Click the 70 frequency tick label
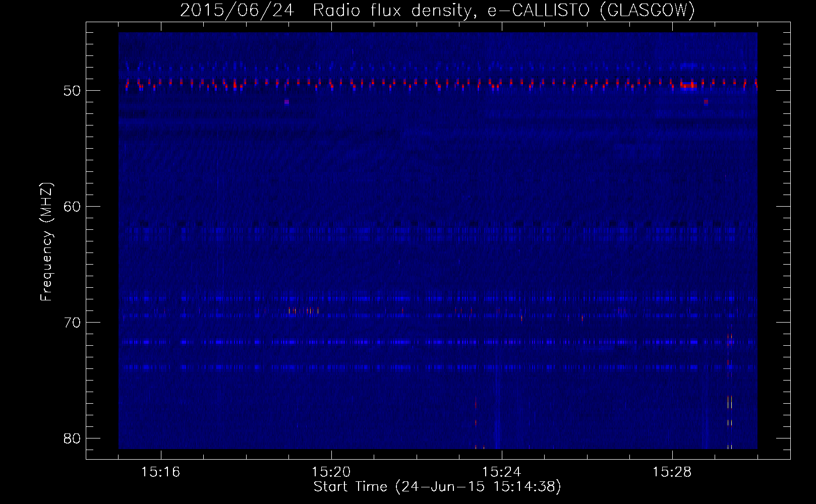 coord(73,323)
